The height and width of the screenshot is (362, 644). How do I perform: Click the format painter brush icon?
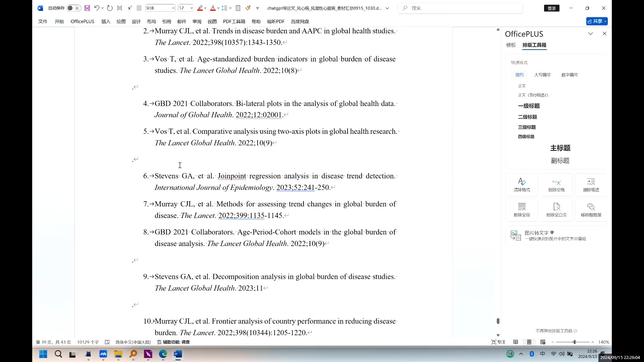pos(248,8)
